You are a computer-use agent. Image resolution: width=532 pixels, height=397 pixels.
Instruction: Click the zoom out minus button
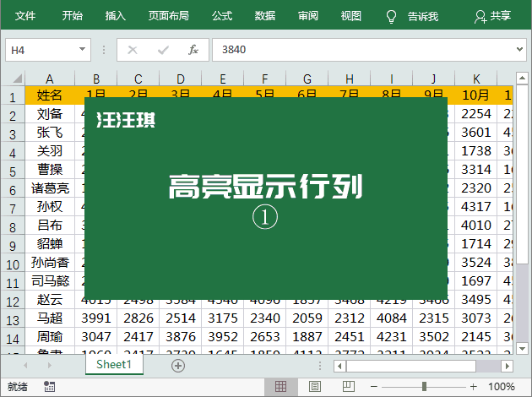374,387
